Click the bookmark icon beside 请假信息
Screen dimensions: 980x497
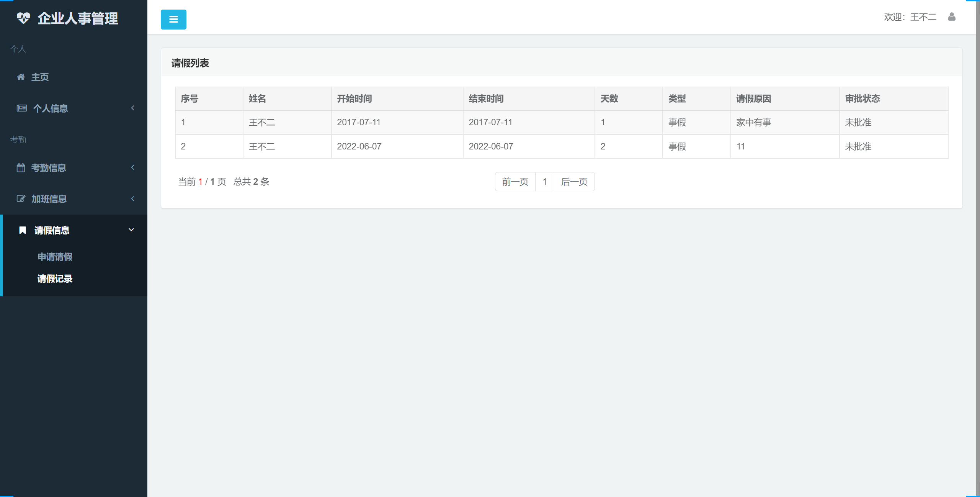click(23, 230)
